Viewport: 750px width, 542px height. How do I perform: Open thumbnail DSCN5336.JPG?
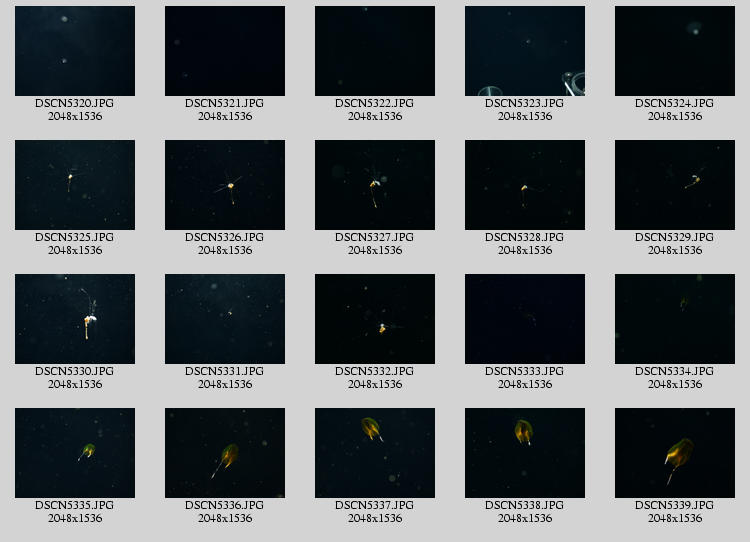(225, 453)
